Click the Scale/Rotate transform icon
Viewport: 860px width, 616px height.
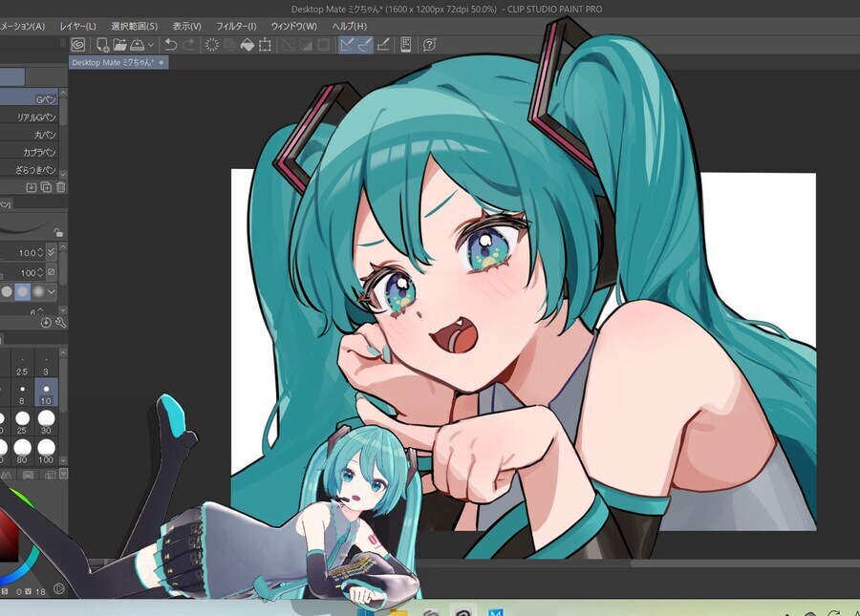(x=265, y=44)
